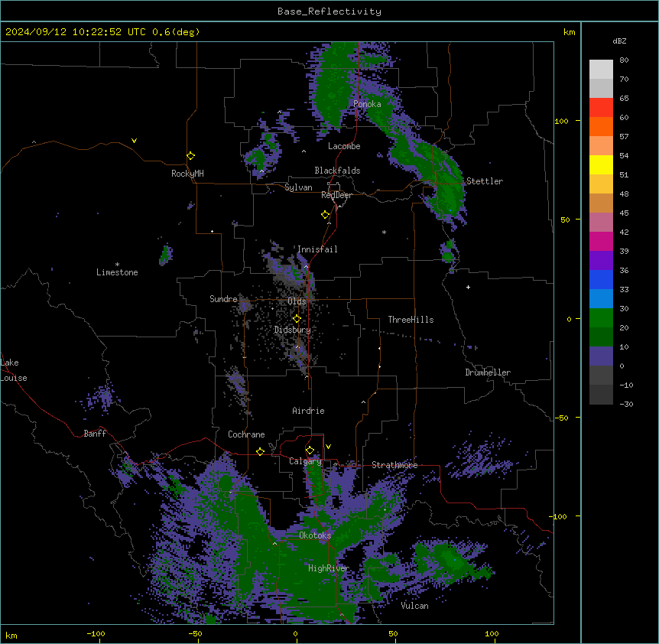Click the Sundre city label
This screenshot has width=659, height=644.
(x=223, y=299)
